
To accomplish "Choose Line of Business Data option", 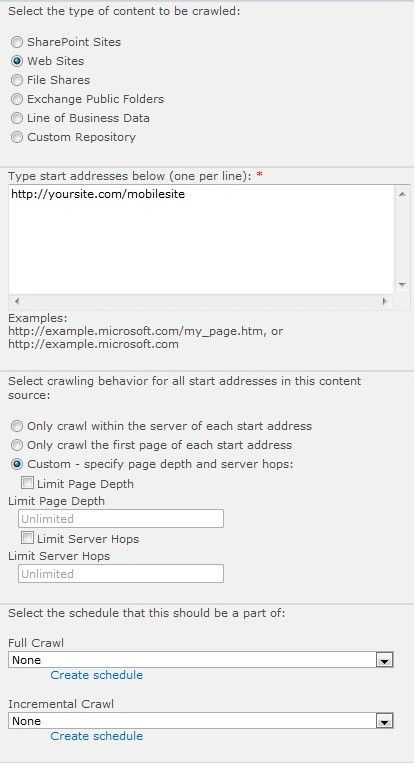I will click(x=17, y=118).
